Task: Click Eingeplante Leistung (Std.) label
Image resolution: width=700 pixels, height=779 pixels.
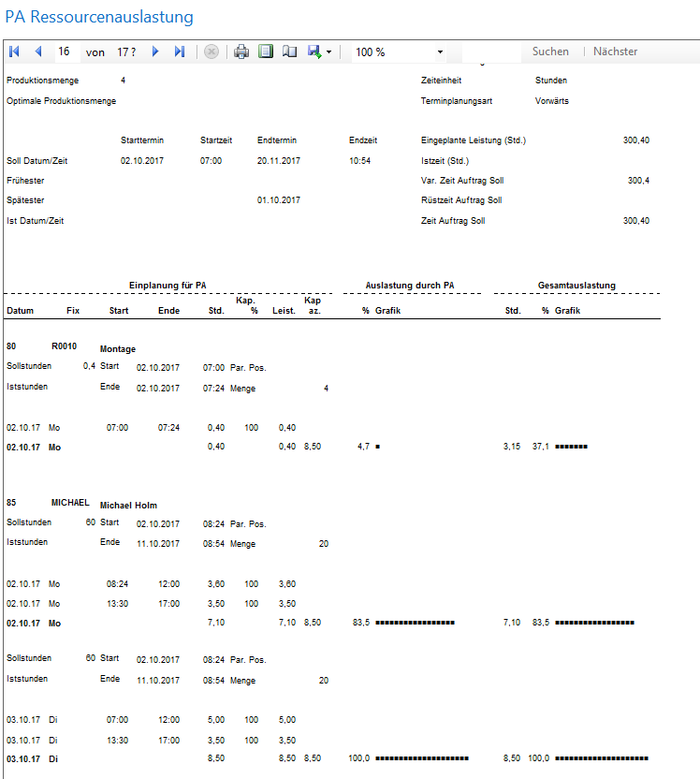Action: click(x=474, y=140)
